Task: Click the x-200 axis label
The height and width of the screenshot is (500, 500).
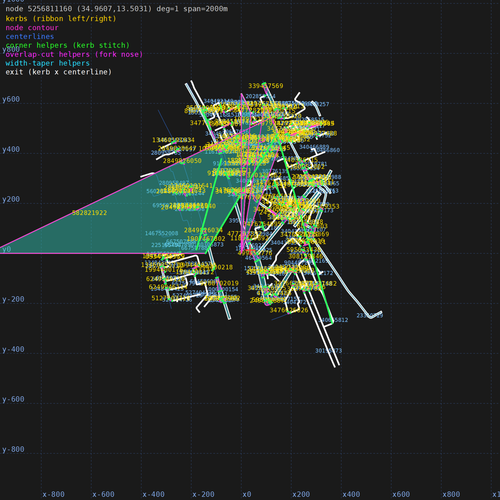Action: tap(203, 494)
